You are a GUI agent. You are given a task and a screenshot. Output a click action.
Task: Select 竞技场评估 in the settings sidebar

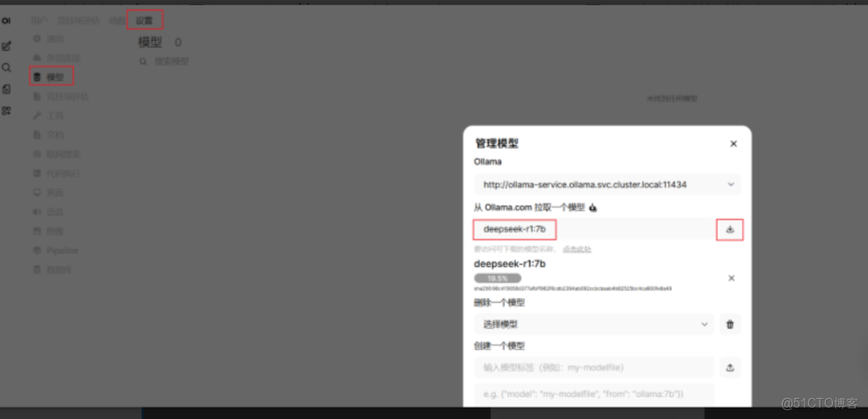coord(61,97)
